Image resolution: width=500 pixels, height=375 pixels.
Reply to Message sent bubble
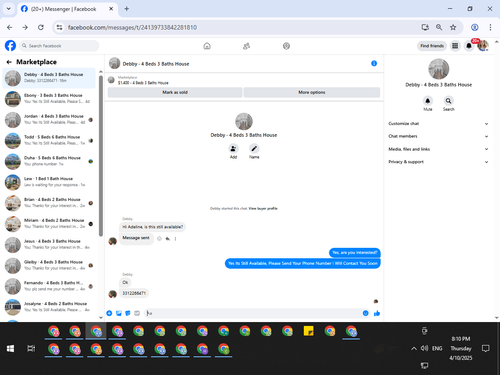pos(168,239)
